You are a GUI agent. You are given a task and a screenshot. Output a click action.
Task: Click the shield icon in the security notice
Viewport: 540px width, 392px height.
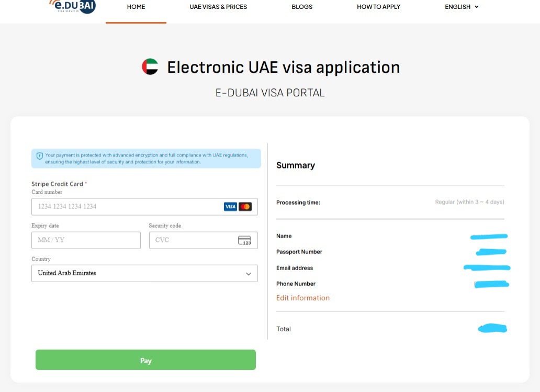(40, 155)
